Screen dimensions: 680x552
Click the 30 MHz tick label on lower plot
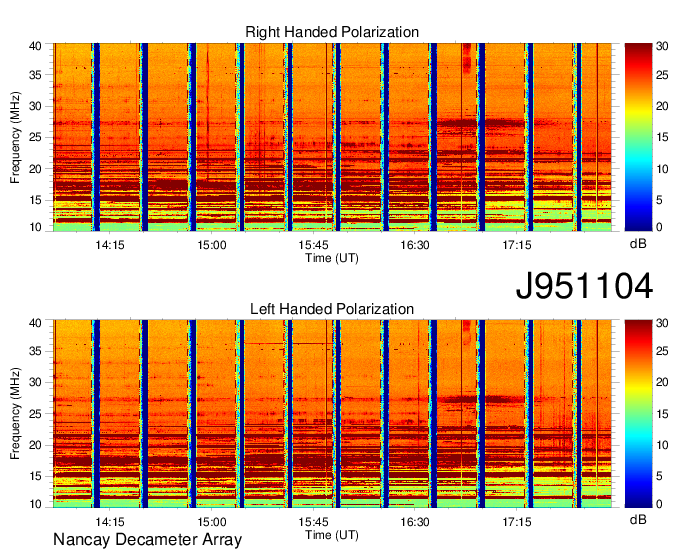point(36,382)
